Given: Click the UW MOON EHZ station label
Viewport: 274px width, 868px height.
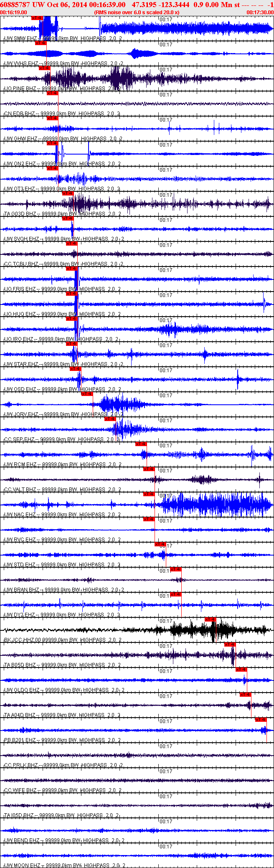Looking at the screenshot, I should point(65,865).
